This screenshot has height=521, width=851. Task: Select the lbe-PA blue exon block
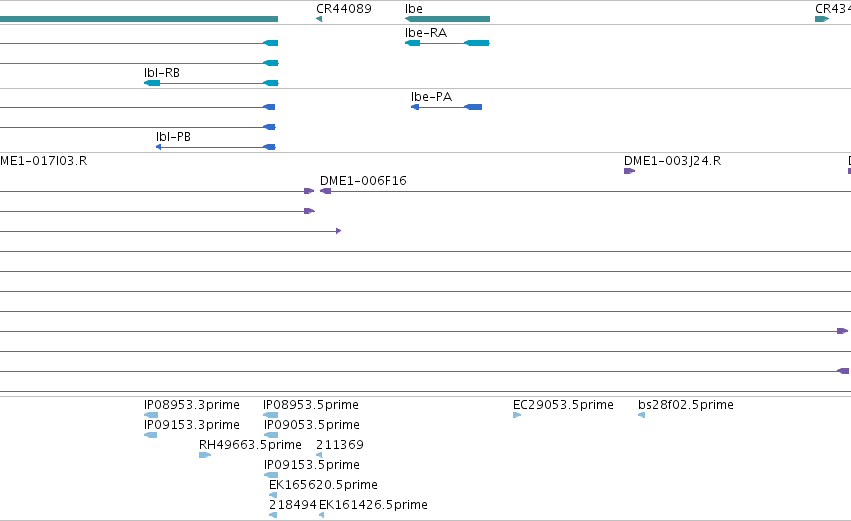tap(473, 107)
